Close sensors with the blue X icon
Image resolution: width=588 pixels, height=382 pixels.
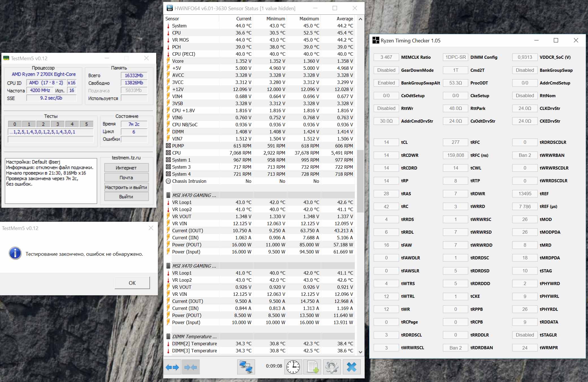pos(352,367)
